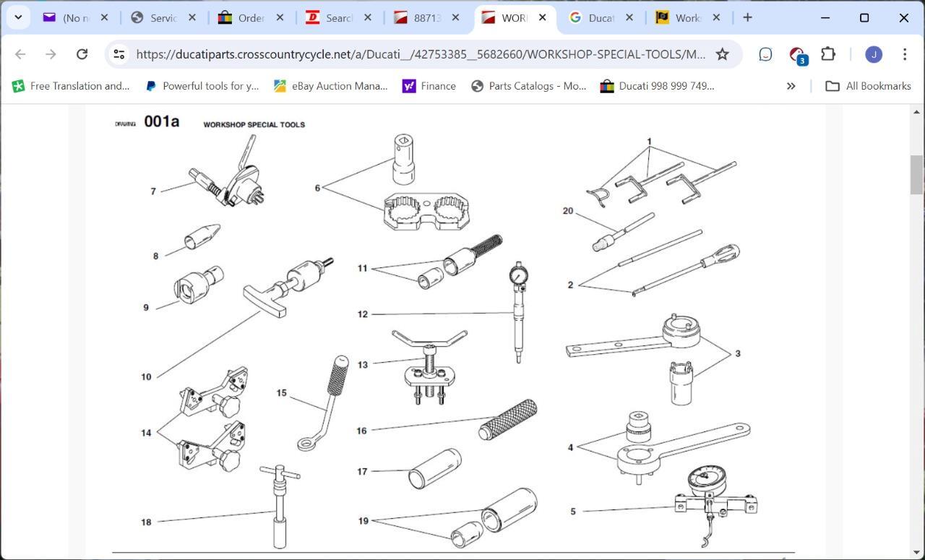This screenshot has height=560, width=925.
Task: Open the Extensions puzzle icon
Action: coord(828,54)
